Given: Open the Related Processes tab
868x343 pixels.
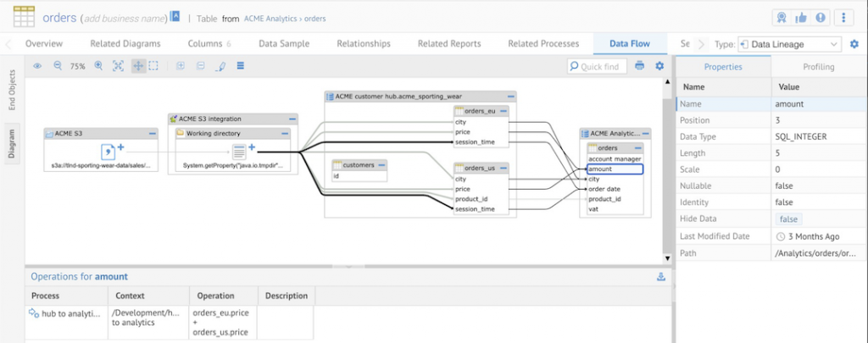Looking at the screenshot, I should click(543, 44).
